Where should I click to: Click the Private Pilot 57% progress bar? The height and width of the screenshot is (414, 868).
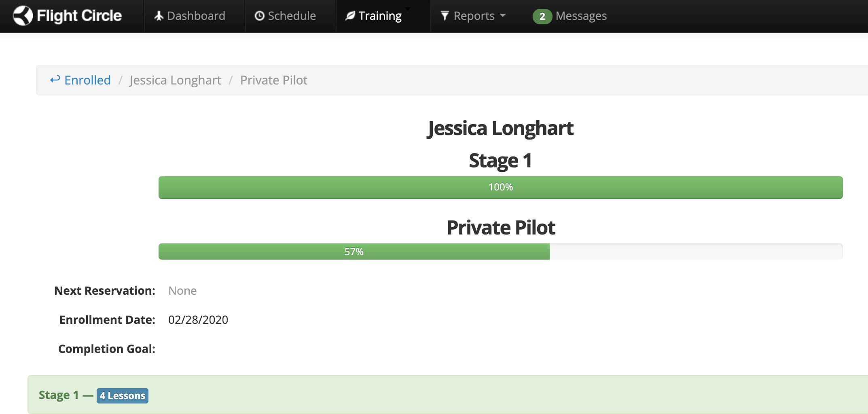[x=500, y=251]
